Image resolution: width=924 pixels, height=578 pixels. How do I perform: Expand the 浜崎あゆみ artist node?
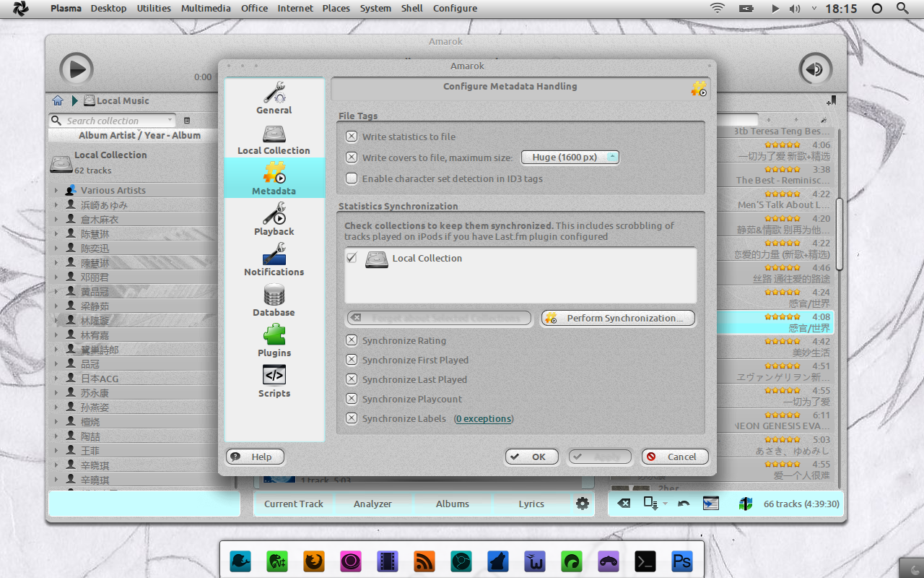pyautogui.click(x=56, y=205)
